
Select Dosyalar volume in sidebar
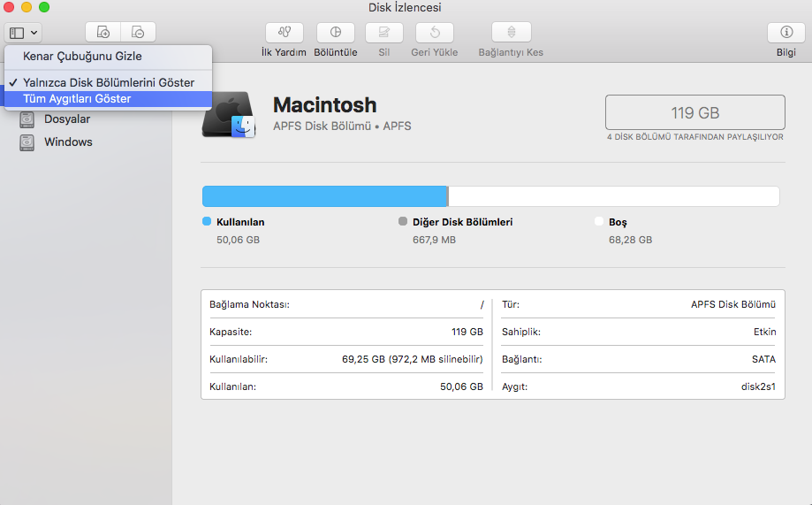67,119
